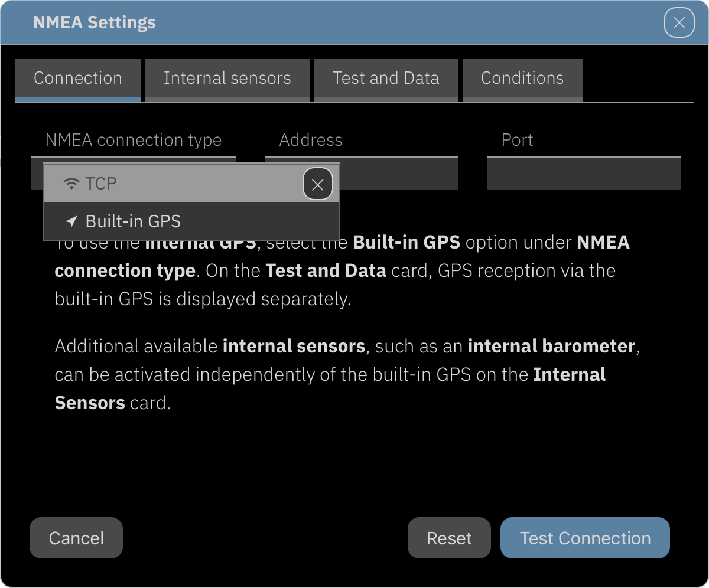Open the NMEA connection type dropdown
Image resolution: width=709 pixels, height=588 pixels.
[133, 173]
